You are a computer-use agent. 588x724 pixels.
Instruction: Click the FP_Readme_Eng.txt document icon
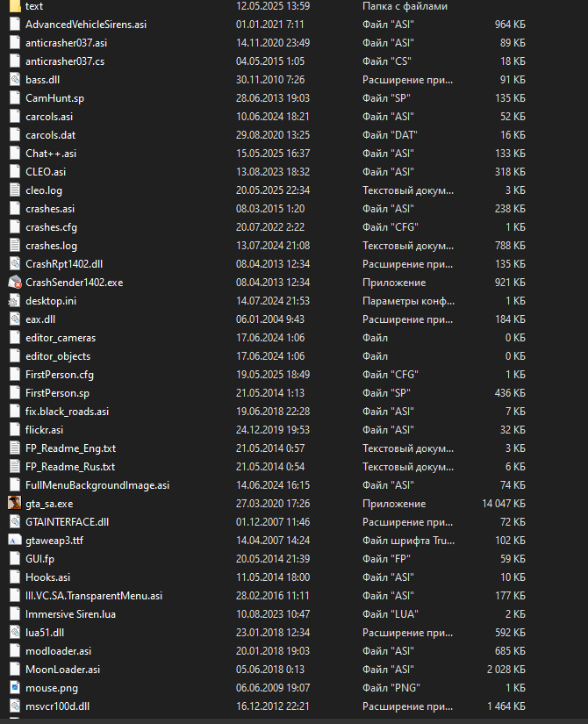point(14,448)
